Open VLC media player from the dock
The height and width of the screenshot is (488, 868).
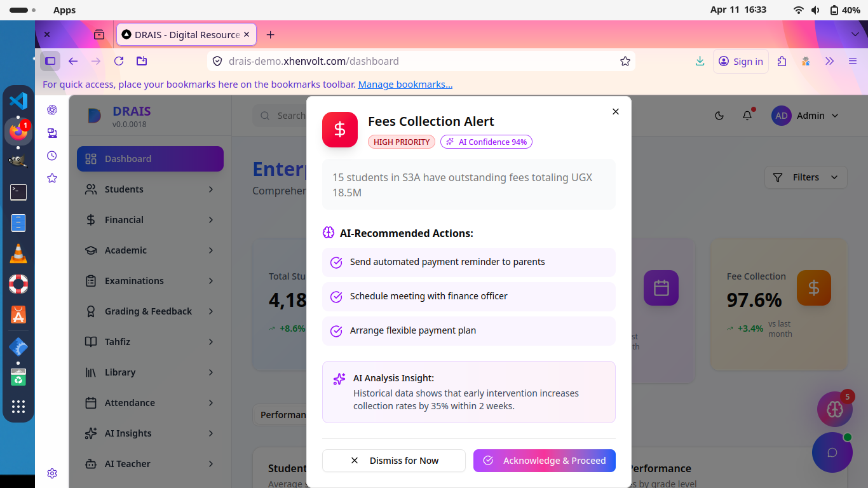tap(18, 254)
